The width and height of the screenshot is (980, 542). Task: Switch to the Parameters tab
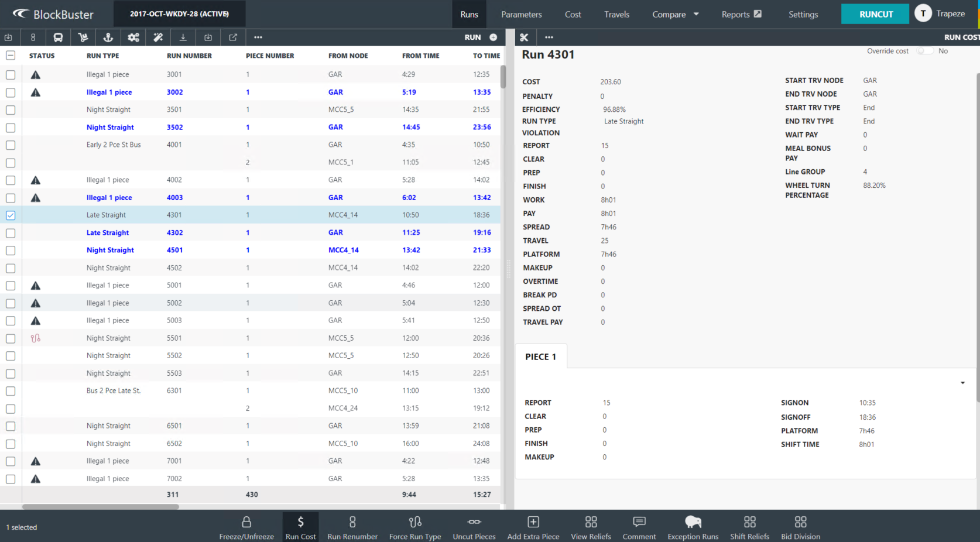click(x=521, y=14)
